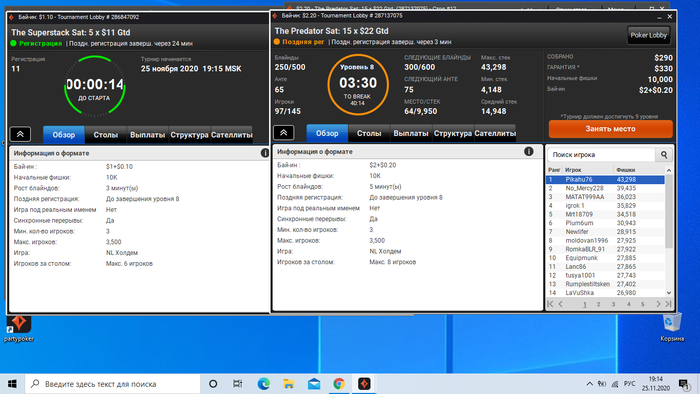Image resolution: width=700 pixels, height=394 pixels.
Task: Open partypoker desktop shortcut
Action: [x=19, y=329]
